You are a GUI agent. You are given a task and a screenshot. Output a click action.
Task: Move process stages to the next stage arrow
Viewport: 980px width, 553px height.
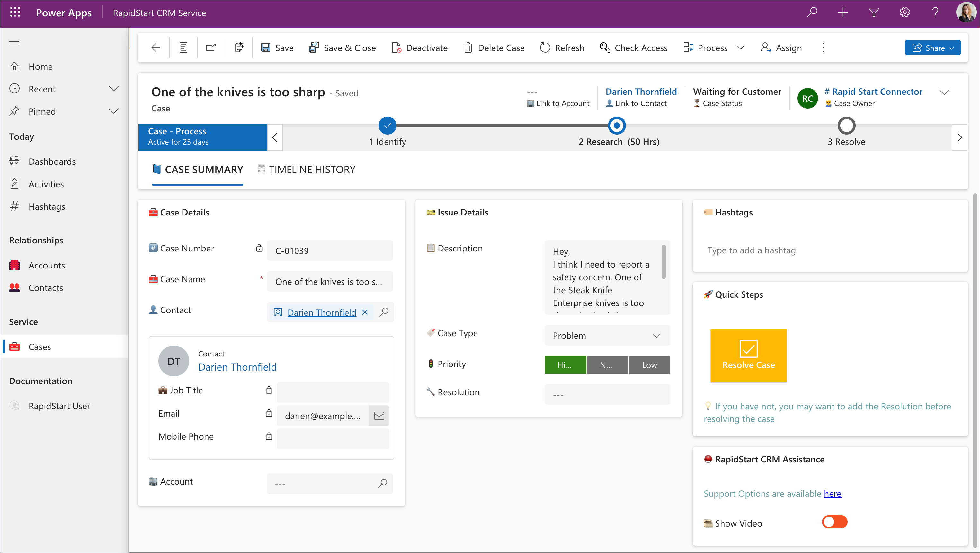(x=959, y=137)
